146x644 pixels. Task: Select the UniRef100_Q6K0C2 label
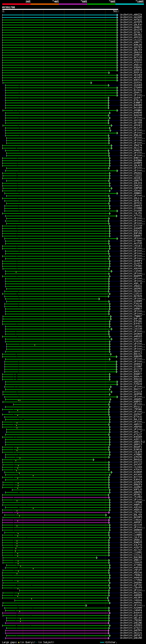(x=131, y=352)
